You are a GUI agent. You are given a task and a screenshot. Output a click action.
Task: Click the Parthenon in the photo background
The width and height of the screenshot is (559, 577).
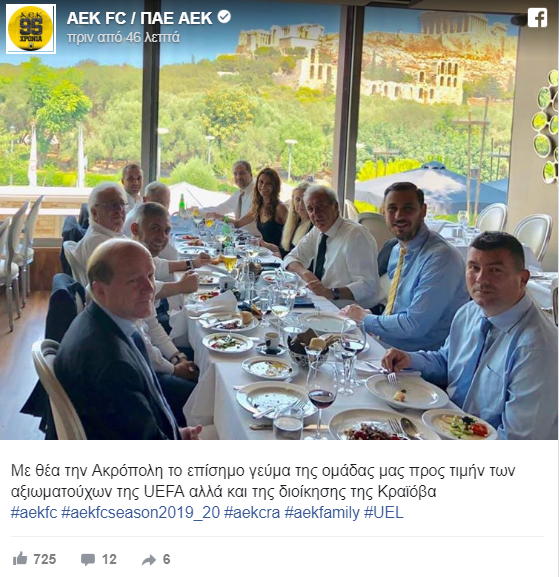pyautogui.click(x=454, y=24)
